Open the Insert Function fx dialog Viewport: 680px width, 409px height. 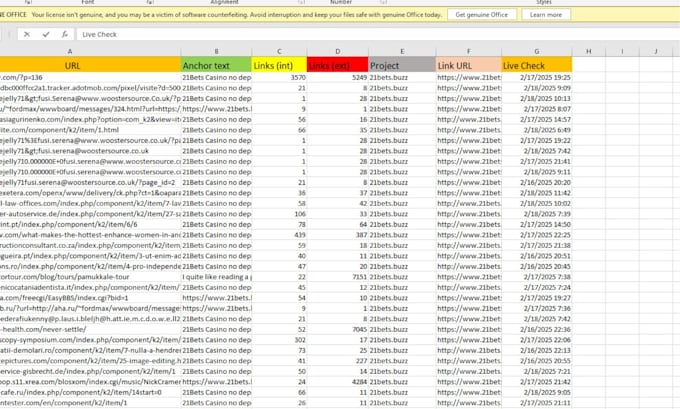pyautogui.click(x=65, y=34)
